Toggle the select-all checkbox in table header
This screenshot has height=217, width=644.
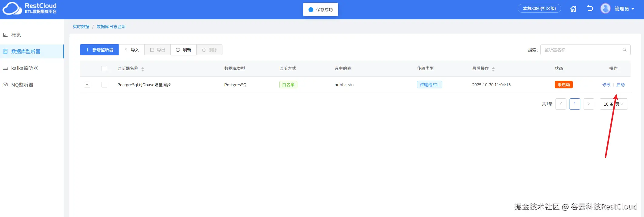(104, 68)
